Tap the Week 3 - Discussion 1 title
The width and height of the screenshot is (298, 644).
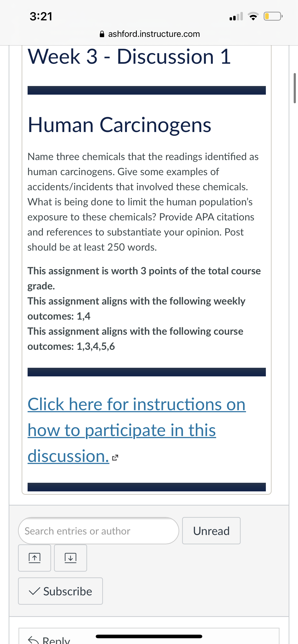click(x=129, y=57)
